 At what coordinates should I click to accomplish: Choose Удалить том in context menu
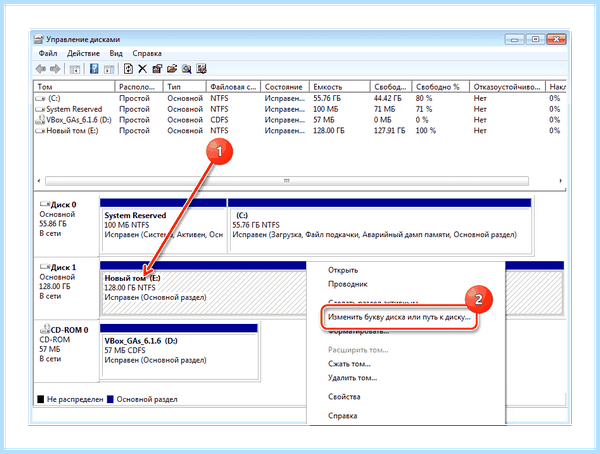352,378
